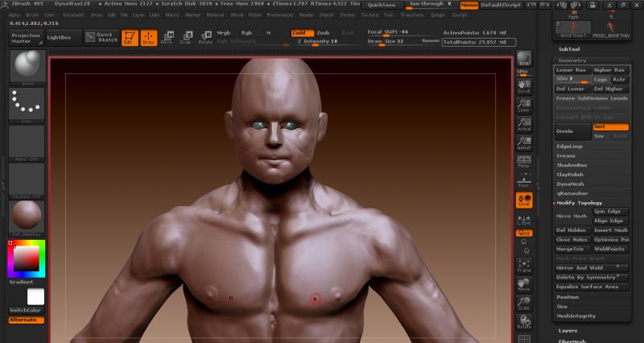Click the white secondary color swatch
Image resolution: width=644 pixels, height=343 pixels.
35,296
